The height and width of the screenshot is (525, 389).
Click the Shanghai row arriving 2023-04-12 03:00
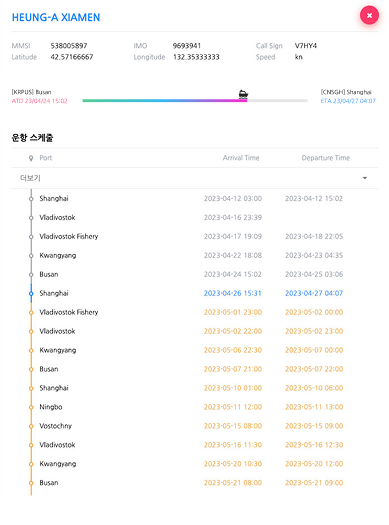(x=195, y=199)
